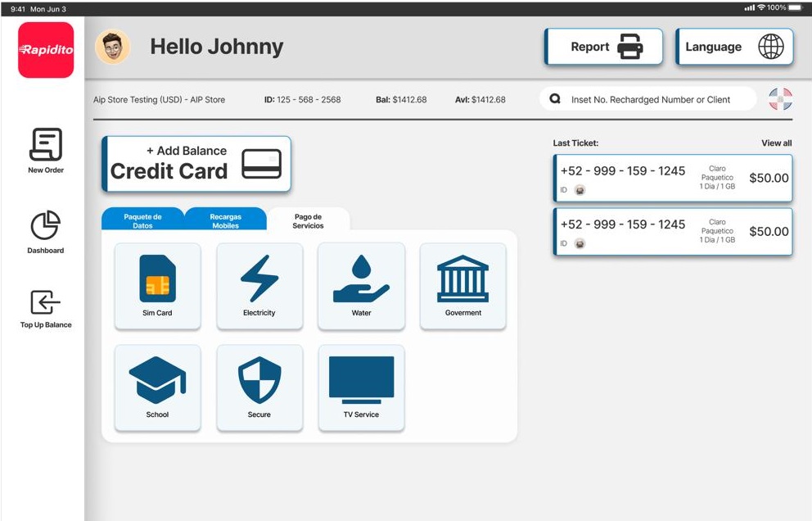Focus the recharged number search field
812x521 pixels.
click(650, 99)
